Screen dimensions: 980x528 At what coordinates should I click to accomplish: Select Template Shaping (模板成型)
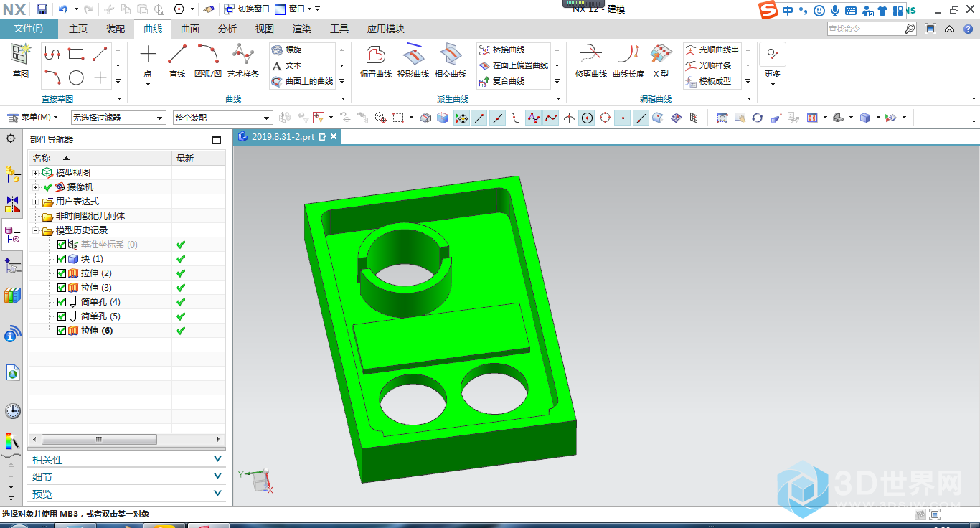click(x=708, y=81)
